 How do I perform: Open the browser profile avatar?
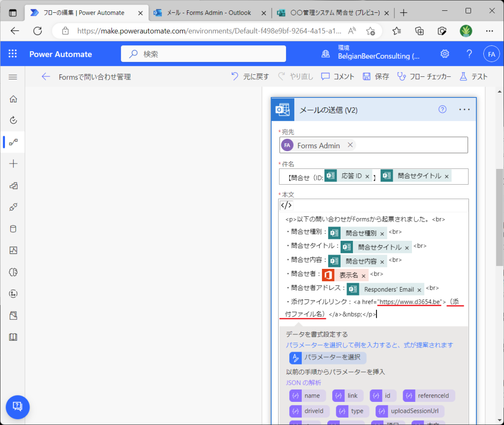click(x=466, y=31)
